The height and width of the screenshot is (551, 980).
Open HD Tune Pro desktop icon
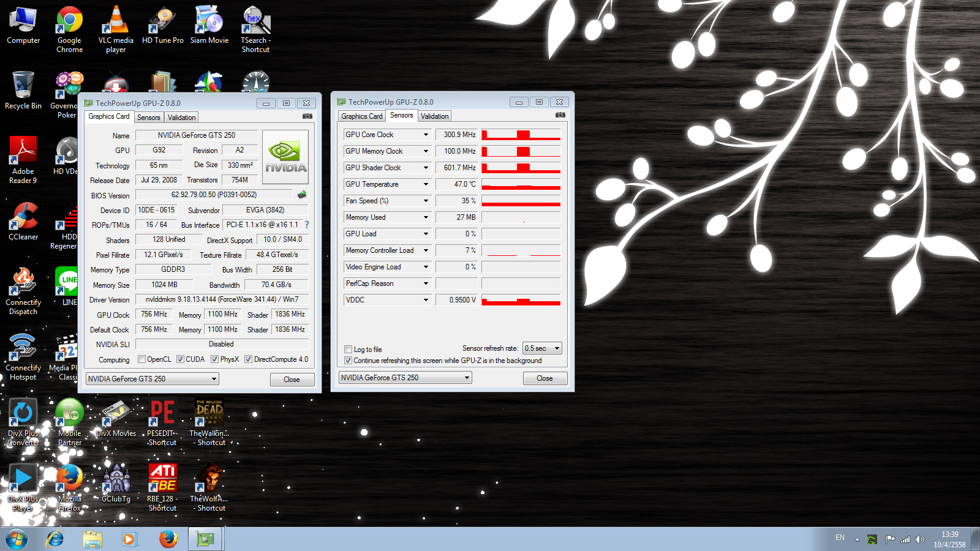tap(163, 25)
